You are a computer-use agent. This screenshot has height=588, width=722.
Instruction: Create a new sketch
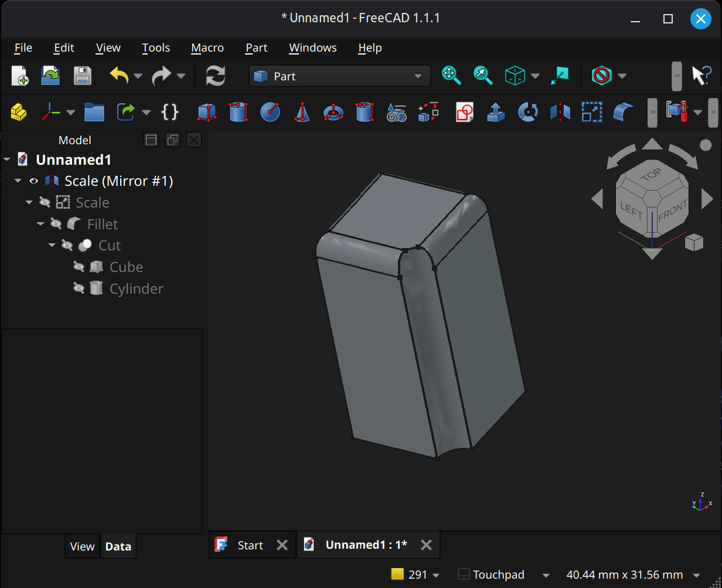(465, 111)
